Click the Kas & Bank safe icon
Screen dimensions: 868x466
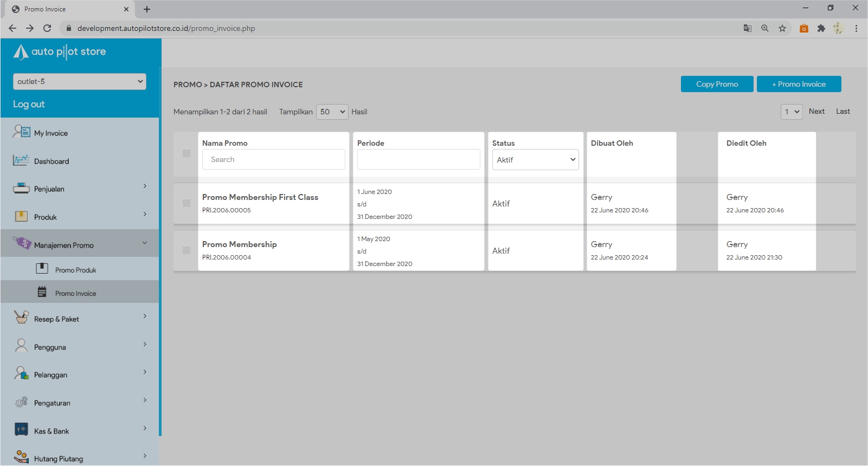pyautogui.click(x=21, y=430)
